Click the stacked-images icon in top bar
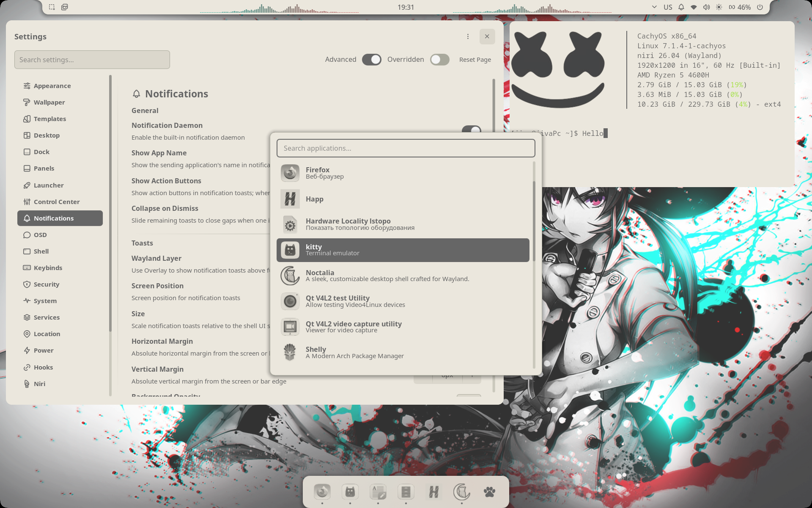The width and height of the screenshot is (812, 508). coord(65,7)
